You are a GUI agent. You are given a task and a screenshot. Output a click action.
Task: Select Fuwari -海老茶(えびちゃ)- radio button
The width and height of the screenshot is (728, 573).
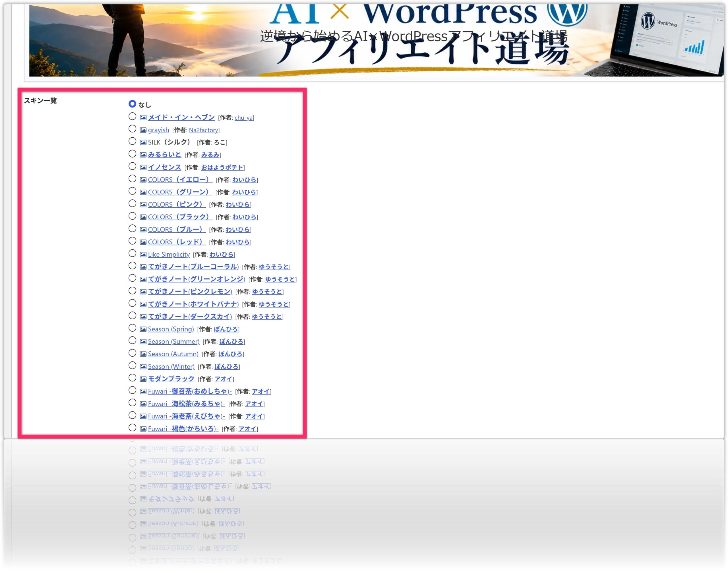[x=132, y=416]
